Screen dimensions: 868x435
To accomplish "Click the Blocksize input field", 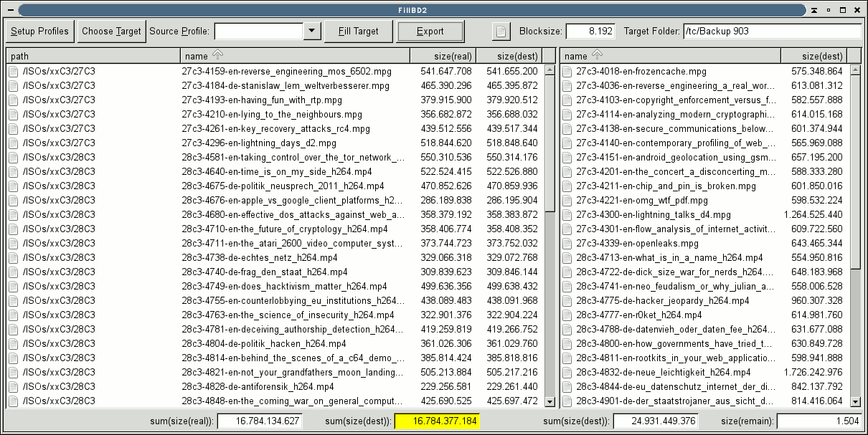I will tap(590, 32).
